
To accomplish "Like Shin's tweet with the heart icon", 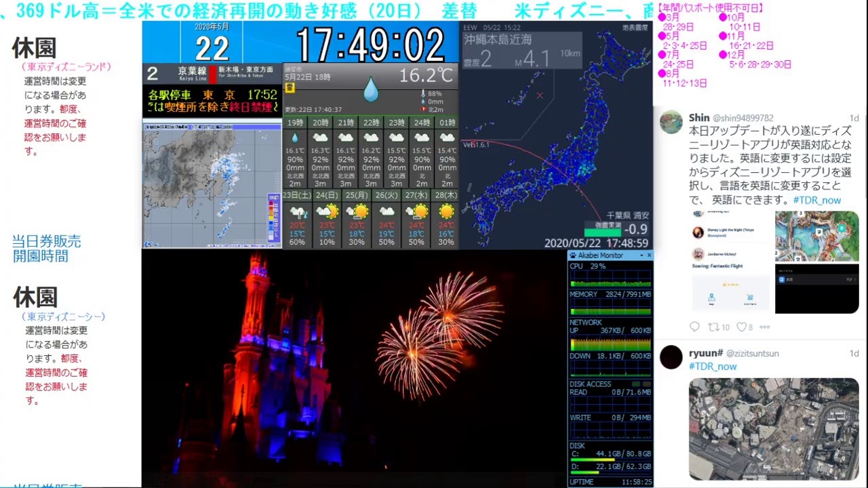I will 741,327.
